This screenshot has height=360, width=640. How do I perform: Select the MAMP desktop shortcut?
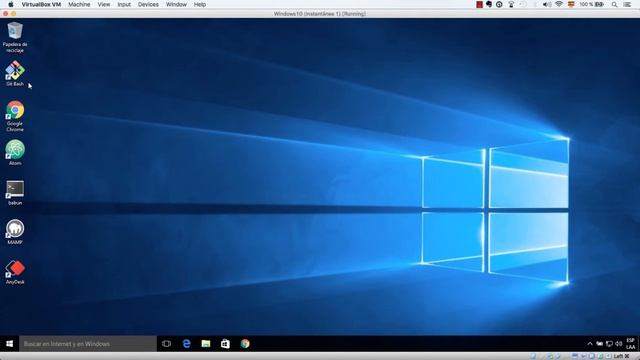tap(15, 232)
